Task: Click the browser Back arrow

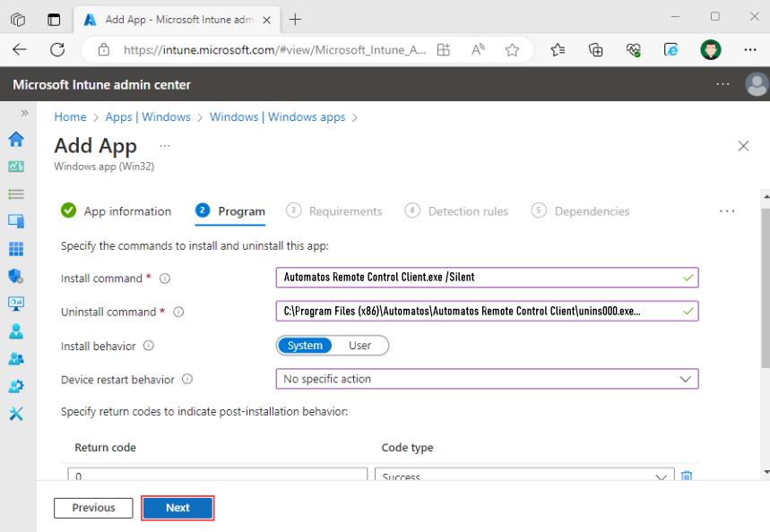Action: pyautogui.click(x=20, y=49)
